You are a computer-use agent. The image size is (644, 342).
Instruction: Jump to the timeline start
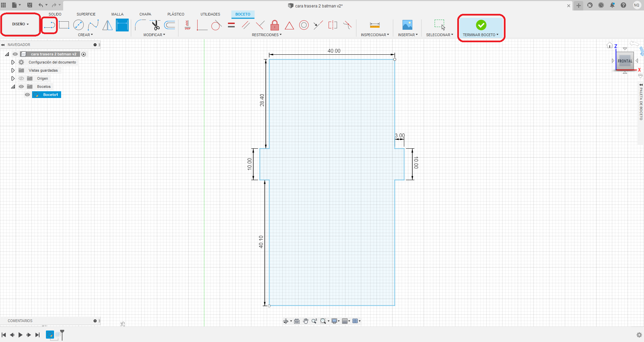click(4, 335)
